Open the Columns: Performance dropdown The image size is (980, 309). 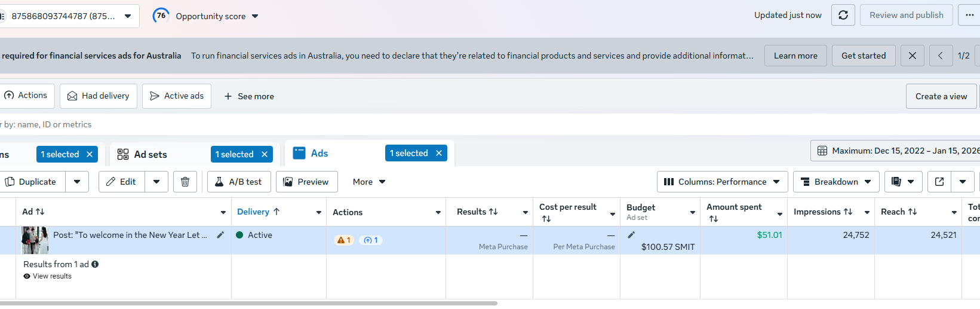click(x=722, y=182)
